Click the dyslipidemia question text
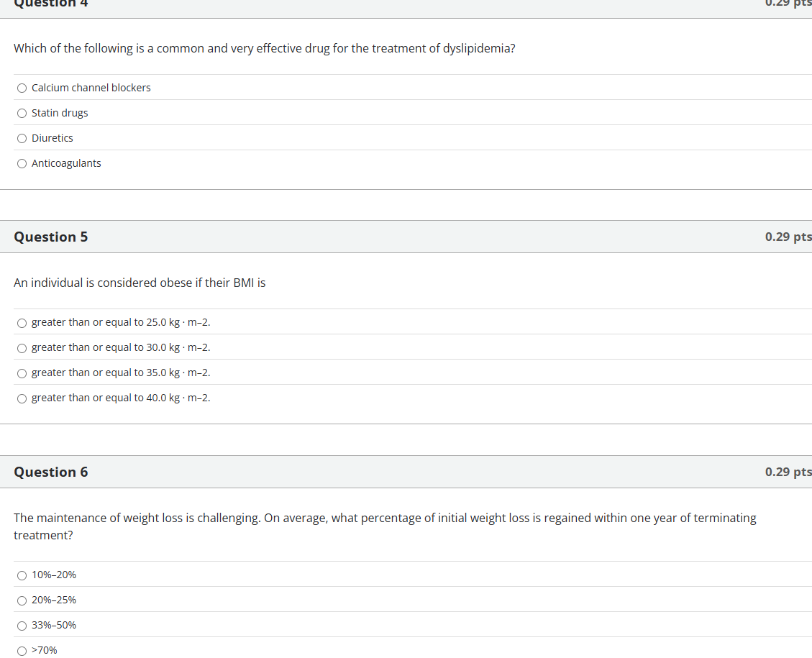The width and height of the screenshot is (812, 658). 264,48
